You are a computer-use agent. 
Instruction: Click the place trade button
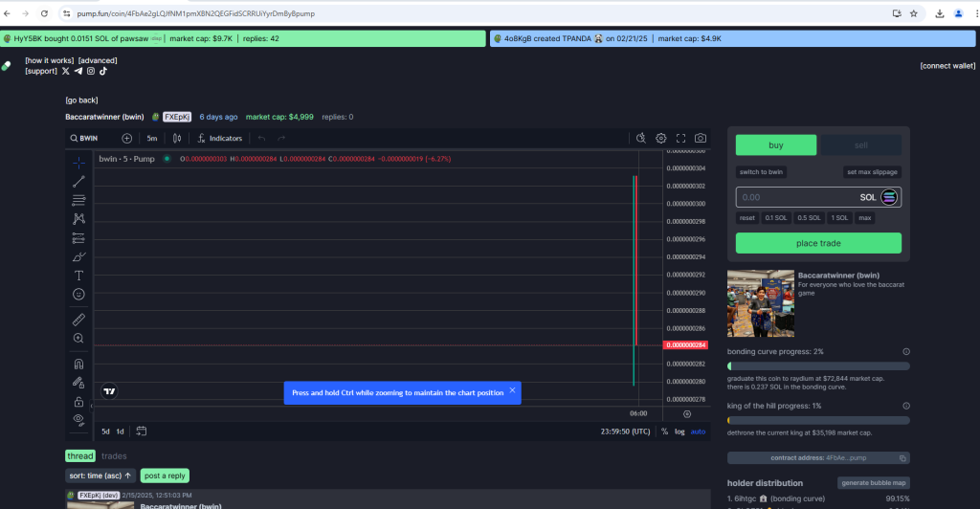(x=818, y=243)
